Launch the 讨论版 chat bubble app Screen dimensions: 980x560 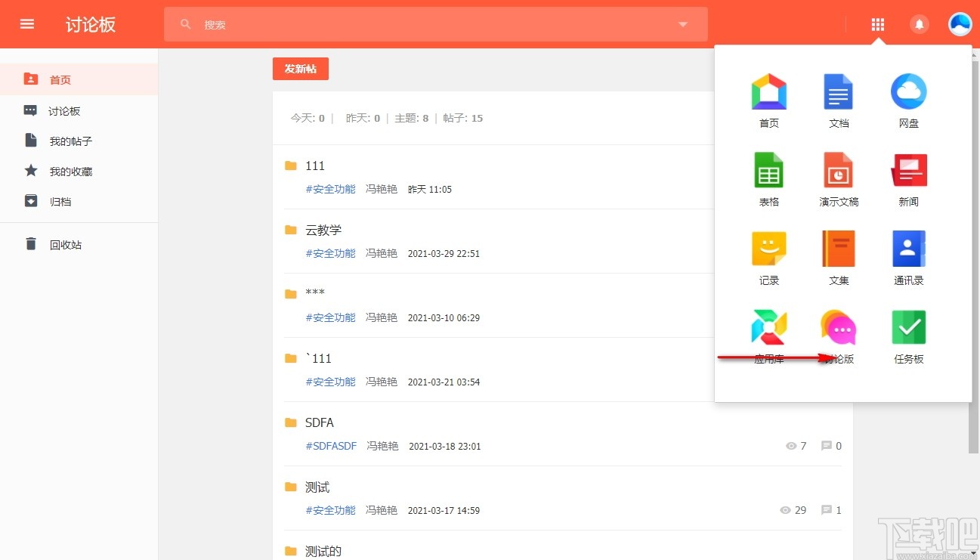839,337
